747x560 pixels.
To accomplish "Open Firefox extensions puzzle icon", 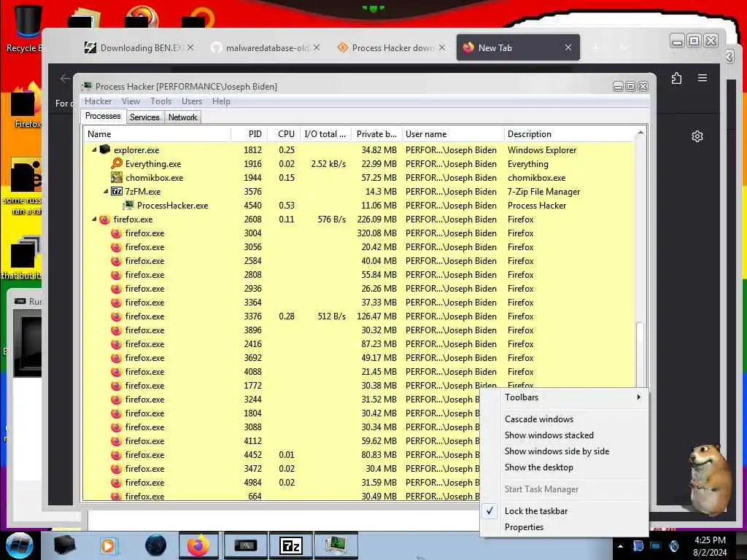I will point(676,78).
